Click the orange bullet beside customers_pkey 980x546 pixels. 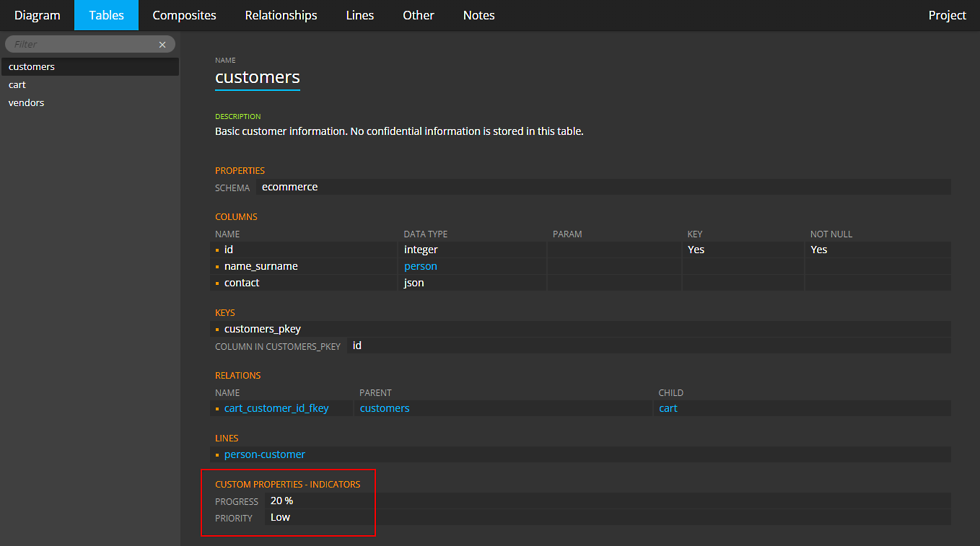pos(217,330)
